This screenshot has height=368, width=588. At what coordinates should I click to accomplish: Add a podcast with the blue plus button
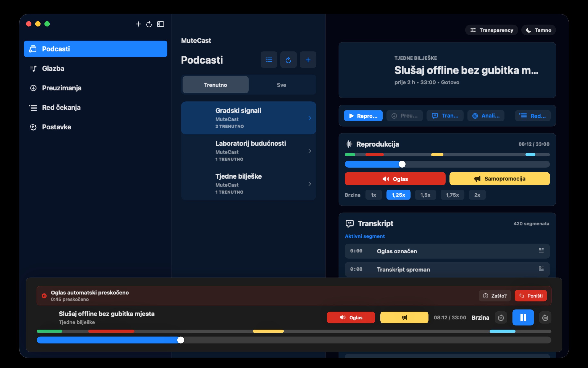pos(308,60)
